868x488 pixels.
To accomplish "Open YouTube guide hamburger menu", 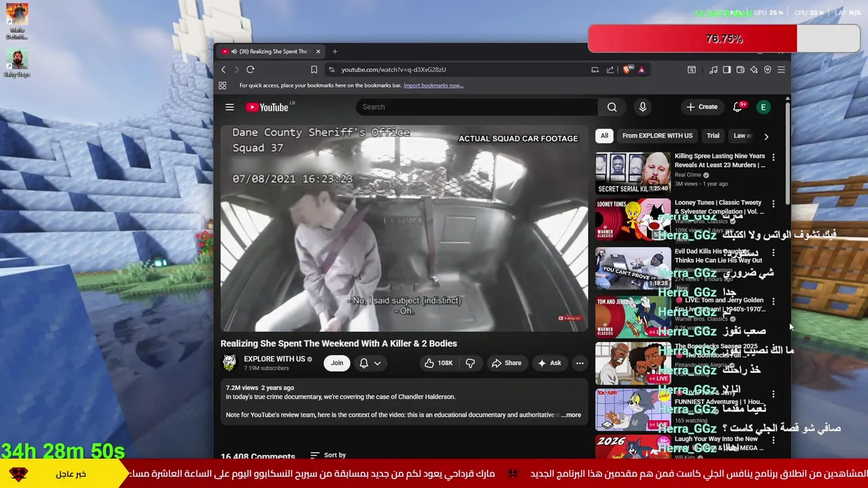I will point(230,107).
